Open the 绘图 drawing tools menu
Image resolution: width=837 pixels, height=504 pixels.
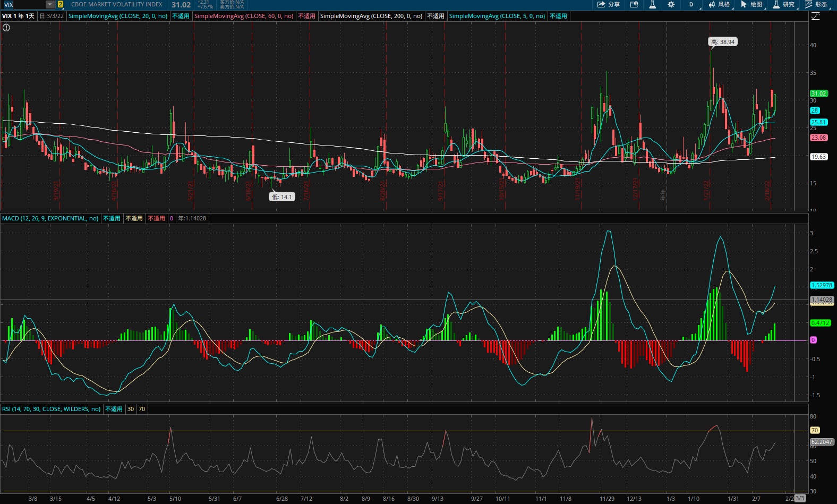752,4
